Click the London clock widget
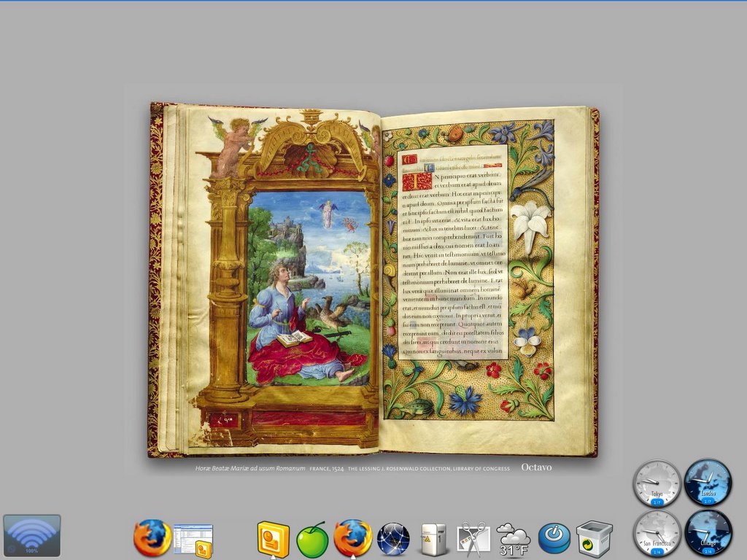Image resolution: width=747 pixels, height=560 pixels. pos(708,483)
